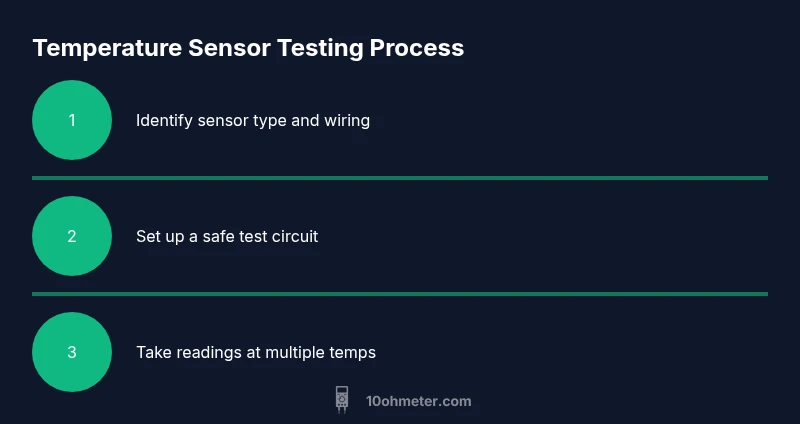The height and width of the screenshot is (424, 800).
Task: Select the green step 2 circle
Action: [x=72, y=237]
